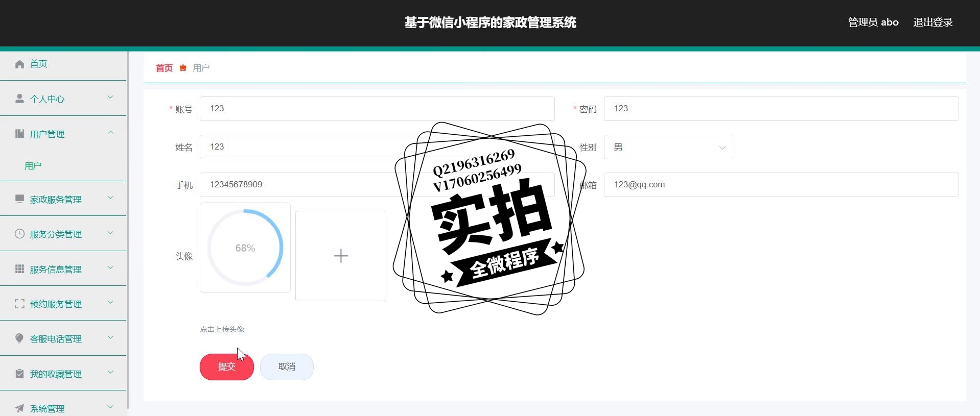Click the plus icon to upload avatar

pyautogui.click(x=341, y=256)
